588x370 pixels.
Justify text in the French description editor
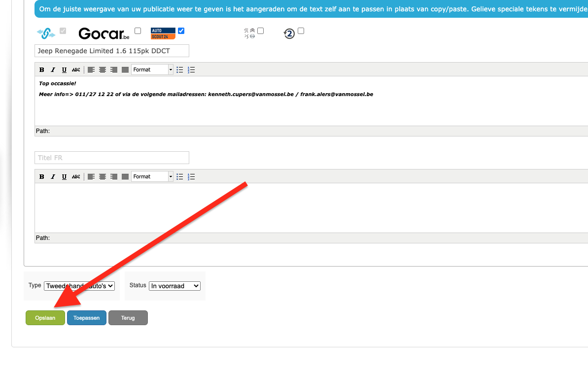point(125,176)
